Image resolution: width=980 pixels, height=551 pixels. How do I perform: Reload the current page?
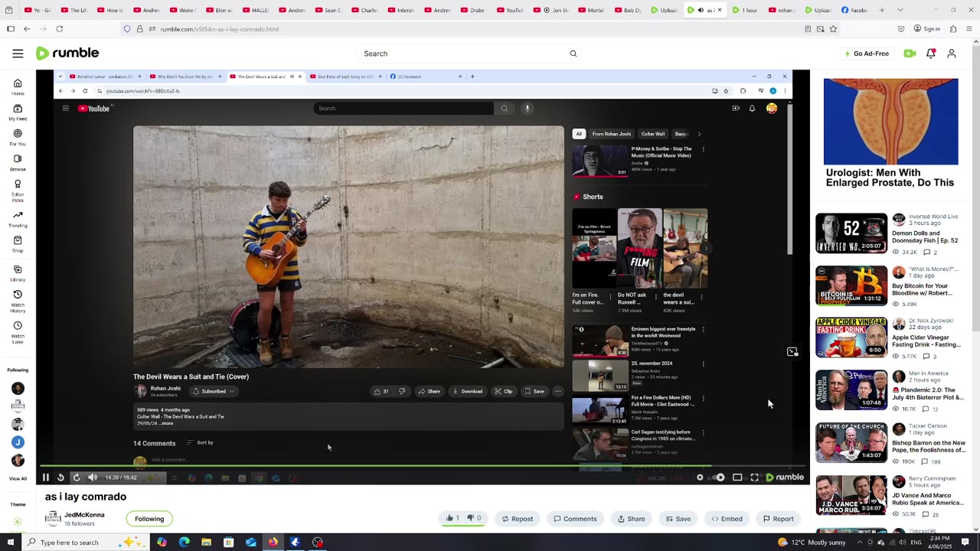(x=59, y=29)
